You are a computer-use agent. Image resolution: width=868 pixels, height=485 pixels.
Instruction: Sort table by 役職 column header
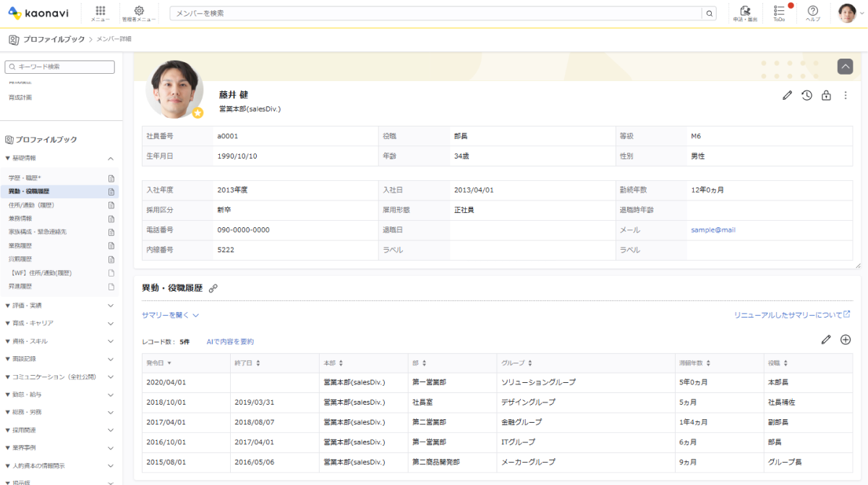(x=778, y=363)
